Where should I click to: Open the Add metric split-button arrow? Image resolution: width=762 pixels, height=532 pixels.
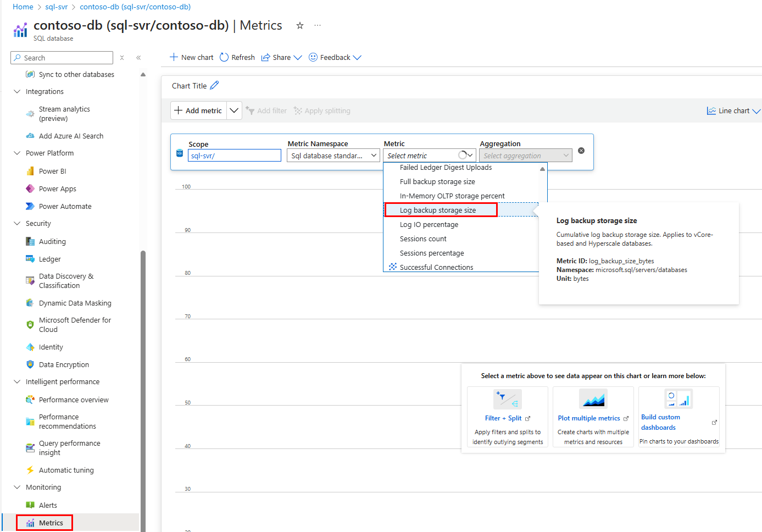(x=234, y=110)
